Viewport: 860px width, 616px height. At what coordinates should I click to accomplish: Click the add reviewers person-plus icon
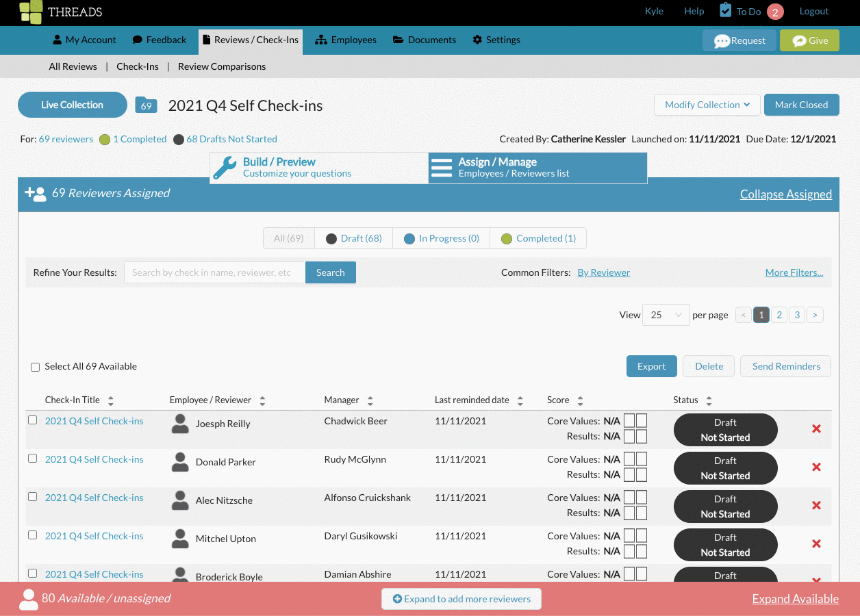pos(35,193)
